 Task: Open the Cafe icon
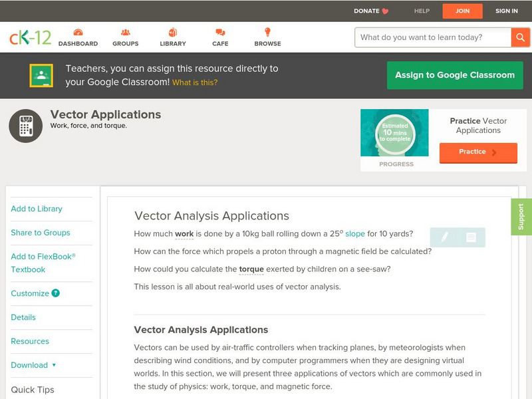(x=220, y=33)
